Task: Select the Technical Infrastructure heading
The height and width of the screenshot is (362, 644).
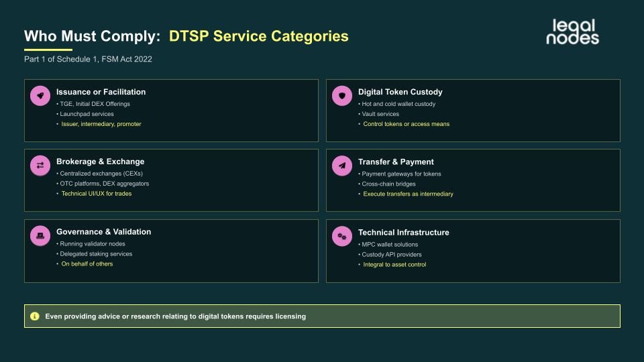Action: pos(403,233)
